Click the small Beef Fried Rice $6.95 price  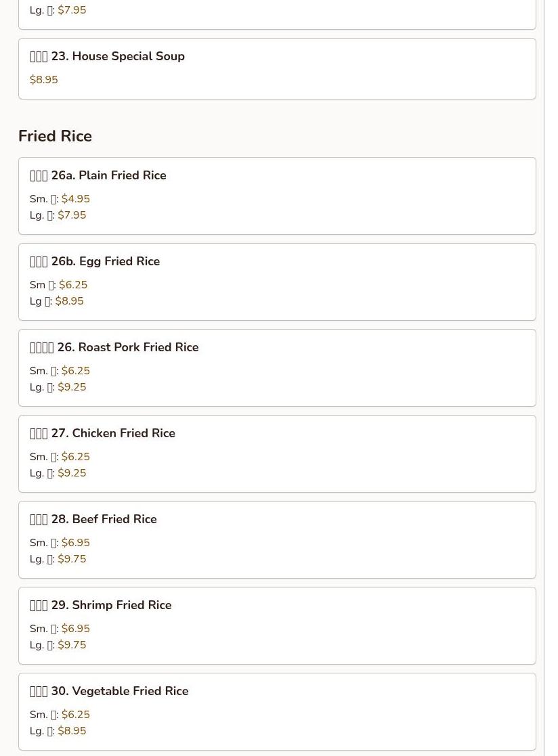click(75, 543)
